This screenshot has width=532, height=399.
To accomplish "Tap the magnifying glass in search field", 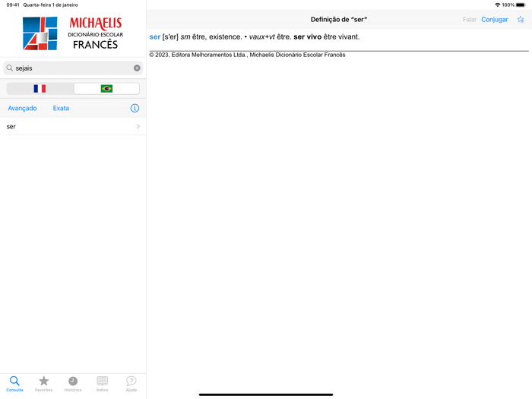I will (9, 68).
